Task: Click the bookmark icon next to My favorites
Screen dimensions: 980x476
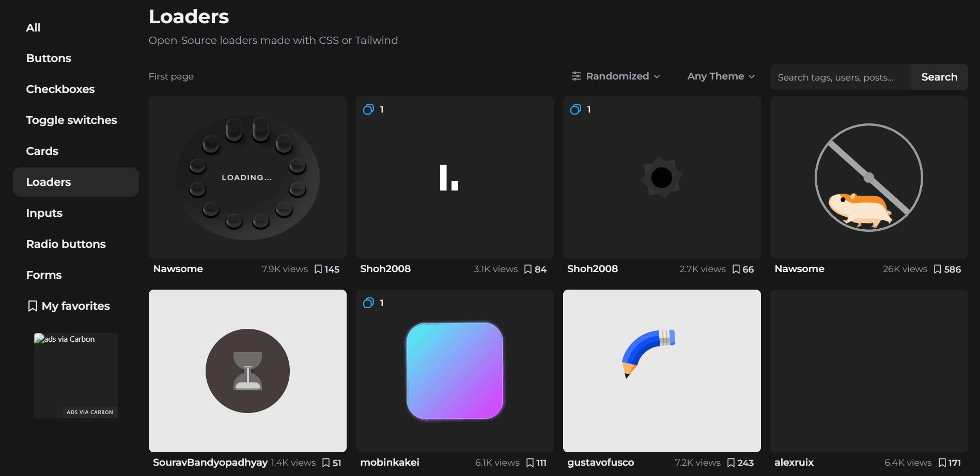Action: pos(33,306)
